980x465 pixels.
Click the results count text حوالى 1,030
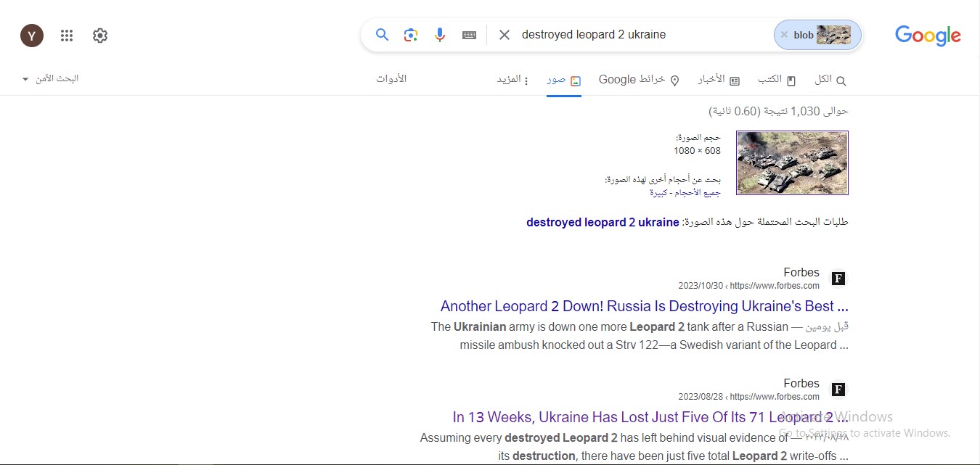pos(778,111)
